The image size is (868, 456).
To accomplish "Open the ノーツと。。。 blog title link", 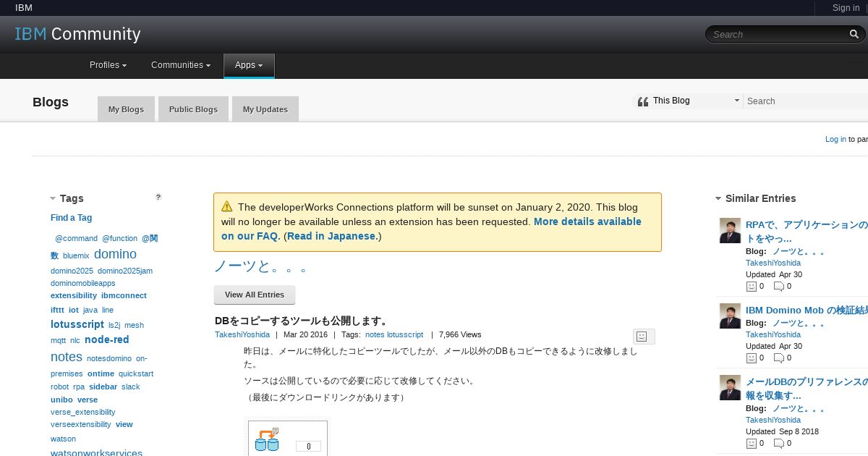I will click(261, 266).
